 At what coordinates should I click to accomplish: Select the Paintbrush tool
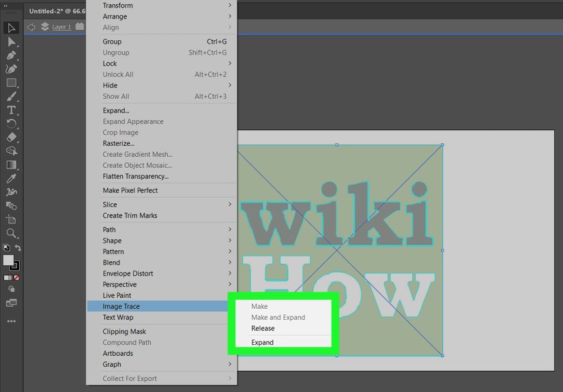coord(12,97)
